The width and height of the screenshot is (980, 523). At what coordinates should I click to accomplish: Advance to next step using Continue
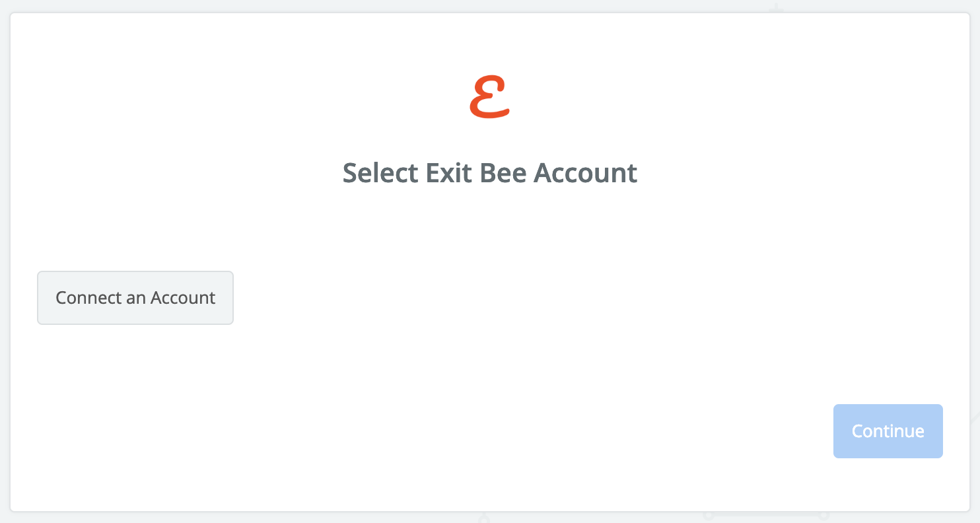(x=888, y=431)
